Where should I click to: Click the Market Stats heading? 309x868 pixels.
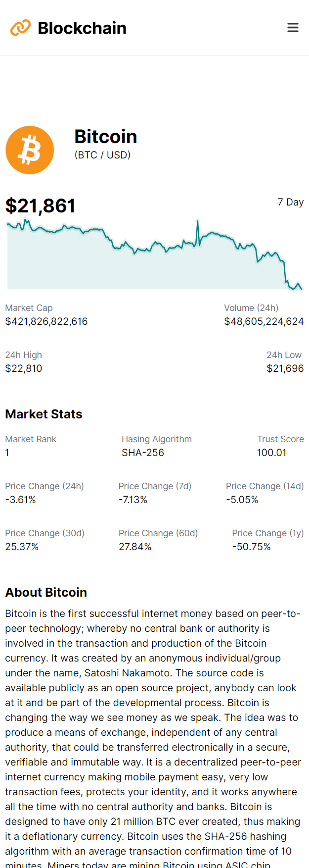click(44, 414)
